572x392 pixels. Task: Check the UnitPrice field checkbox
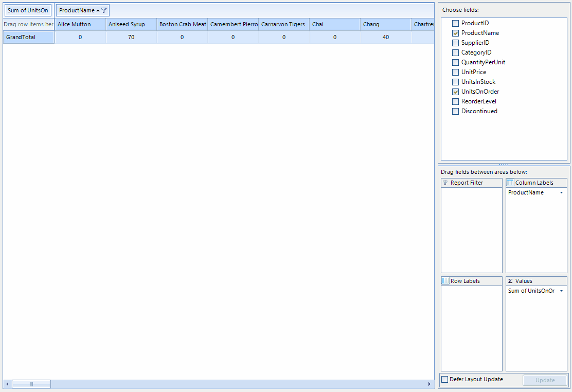coord(455,72)
